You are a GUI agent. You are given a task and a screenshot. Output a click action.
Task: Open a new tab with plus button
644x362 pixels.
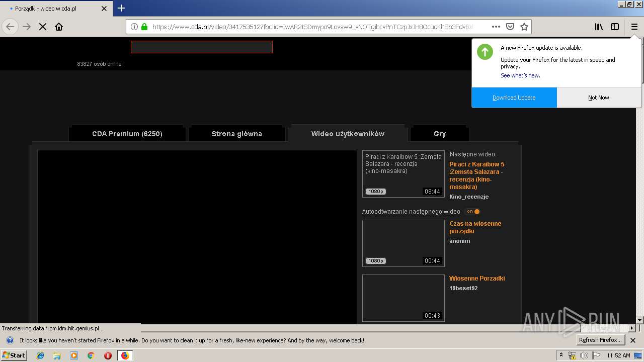(121, 8)
